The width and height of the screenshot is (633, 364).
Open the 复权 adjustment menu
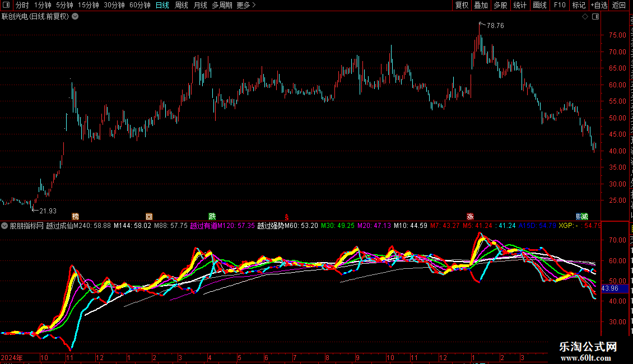point(462,5)
